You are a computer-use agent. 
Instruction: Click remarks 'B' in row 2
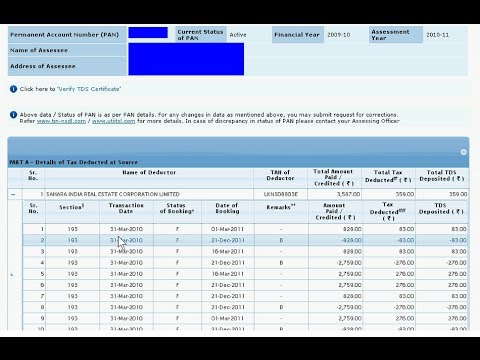tap(281, 240)
